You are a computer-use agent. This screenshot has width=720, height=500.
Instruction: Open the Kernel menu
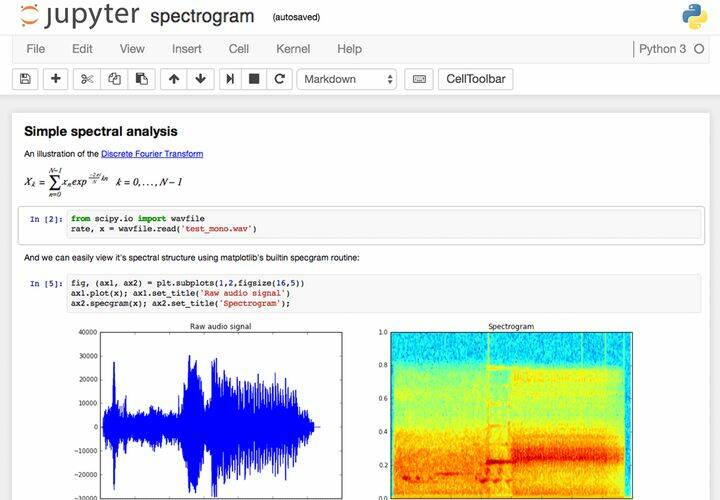click(x=293, y=49)
